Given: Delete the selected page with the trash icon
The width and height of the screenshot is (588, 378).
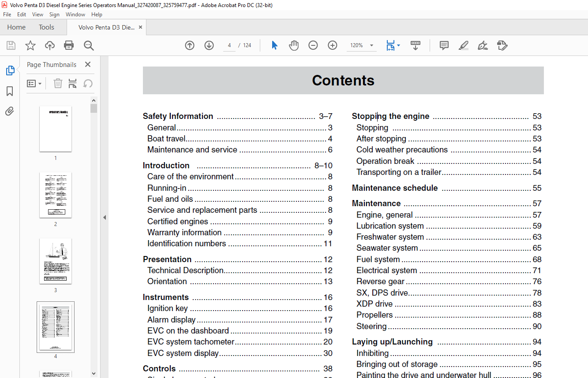Looking at the screenshot, I should [x=58, y=83].
